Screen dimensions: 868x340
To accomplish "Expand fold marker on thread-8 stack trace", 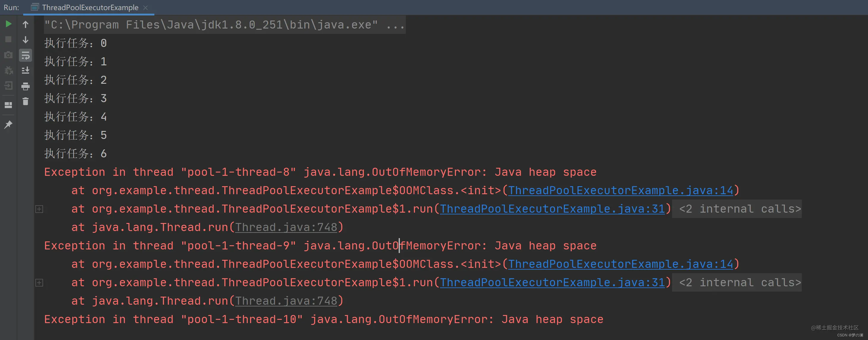I will point(39,209).
